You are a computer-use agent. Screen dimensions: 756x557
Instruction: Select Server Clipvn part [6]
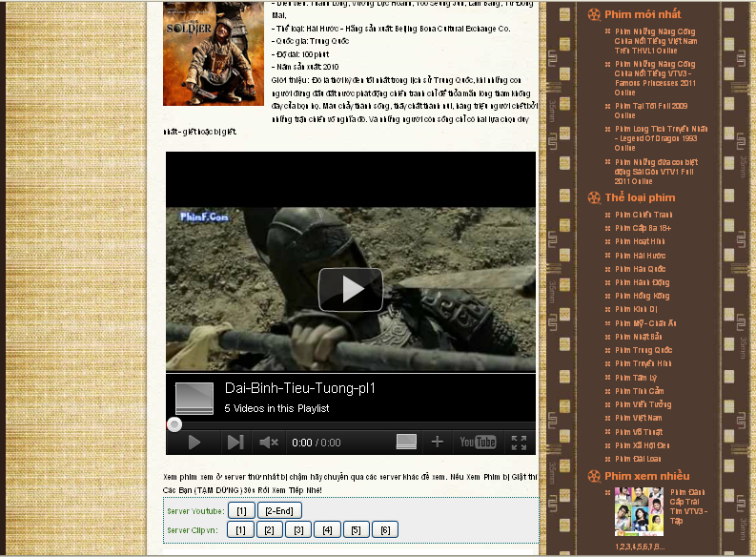click(x=385, y=530)
